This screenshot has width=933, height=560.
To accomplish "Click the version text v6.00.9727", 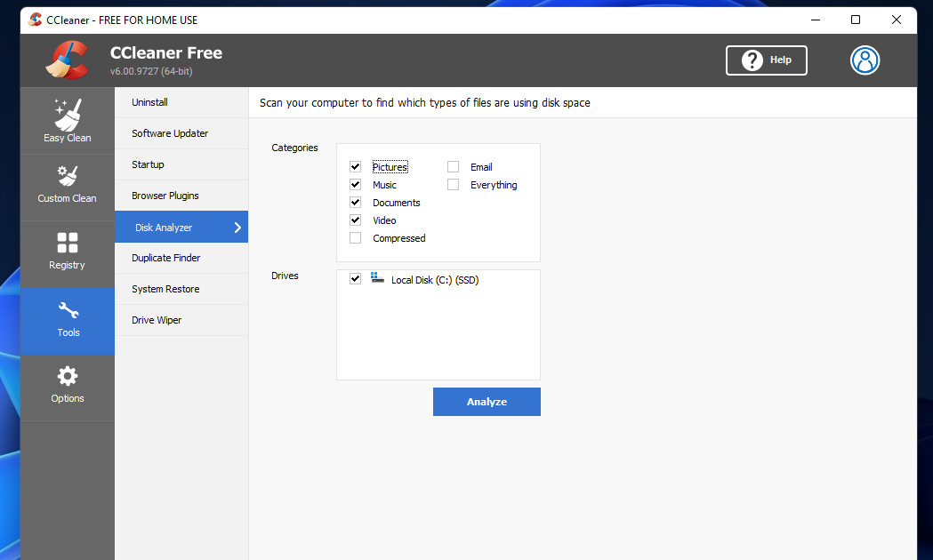I will point(151,71).
